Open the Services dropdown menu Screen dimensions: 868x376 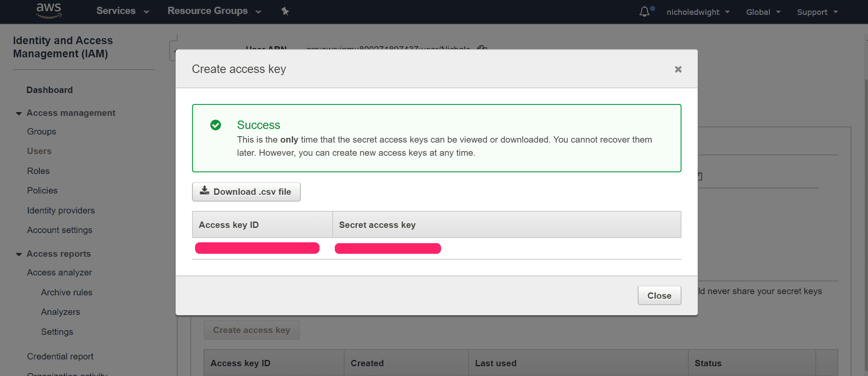tap(122, 11)
